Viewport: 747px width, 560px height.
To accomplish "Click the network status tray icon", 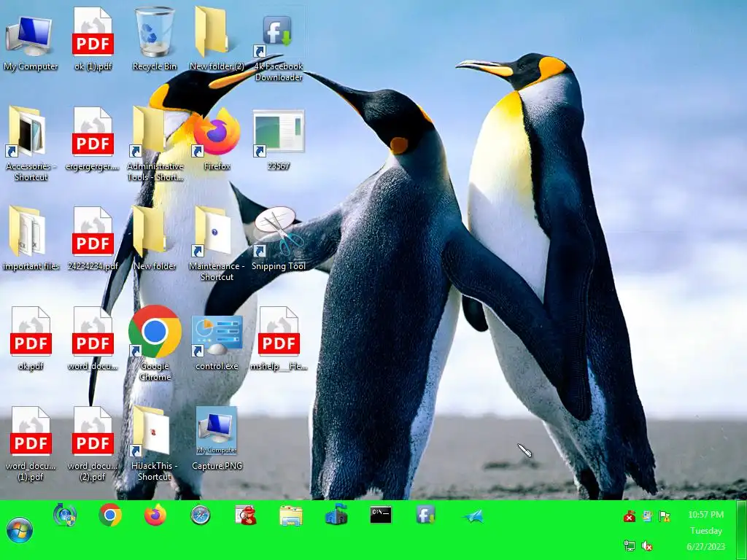I will point(630,545).
